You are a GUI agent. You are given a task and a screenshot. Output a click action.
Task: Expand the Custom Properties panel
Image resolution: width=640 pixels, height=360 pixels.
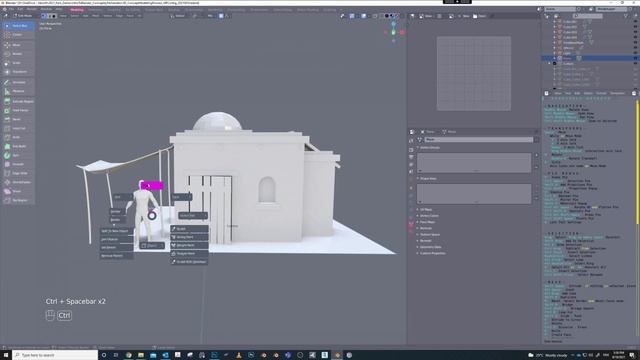click(x=431, y=253)
